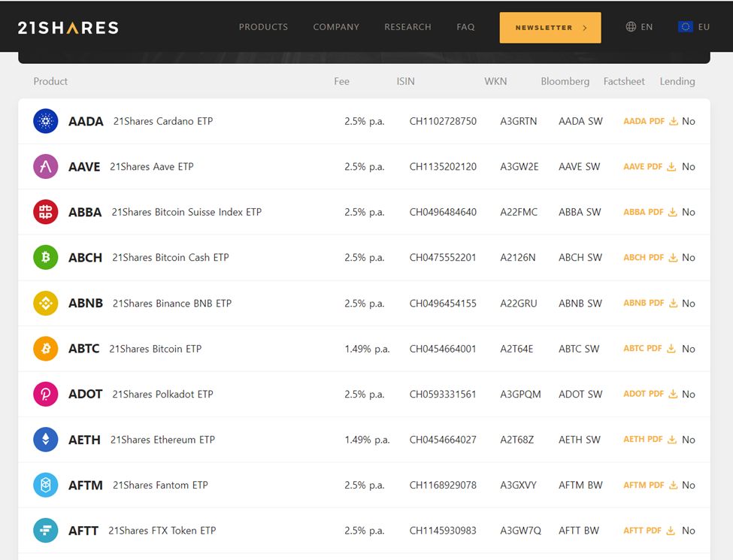
Task: Click the Bitcoin Cash green icon
Action: click(x=46, y=258)
